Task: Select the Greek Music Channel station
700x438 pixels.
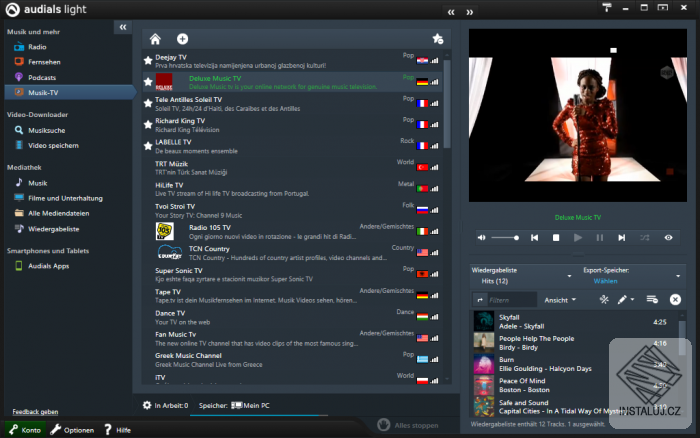Action: [292, 360]
